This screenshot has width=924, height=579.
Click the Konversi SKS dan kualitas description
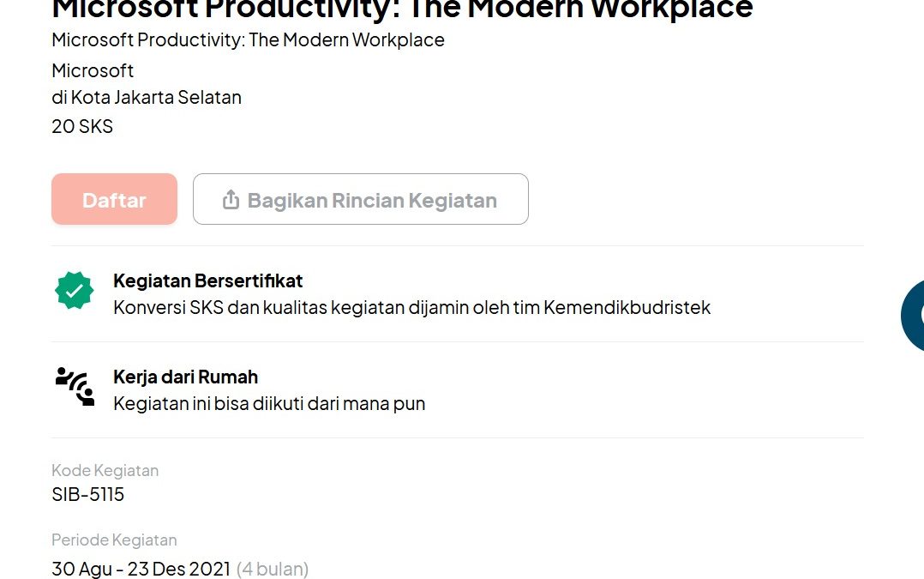(x=412, y=308)
